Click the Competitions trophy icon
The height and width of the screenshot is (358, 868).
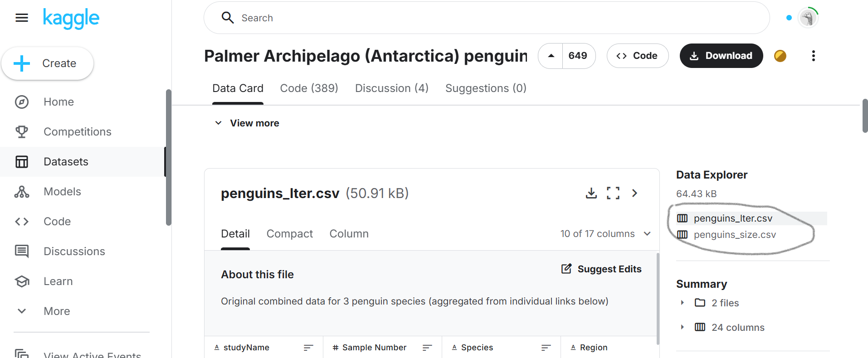pyautogui.click(x=22, y=132)
